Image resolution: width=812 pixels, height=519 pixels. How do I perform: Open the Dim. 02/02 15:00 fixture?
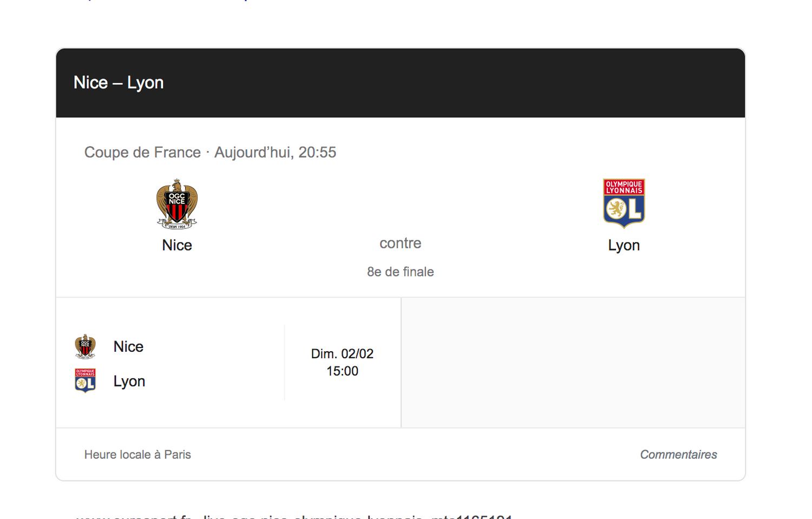tap(228, 363)
